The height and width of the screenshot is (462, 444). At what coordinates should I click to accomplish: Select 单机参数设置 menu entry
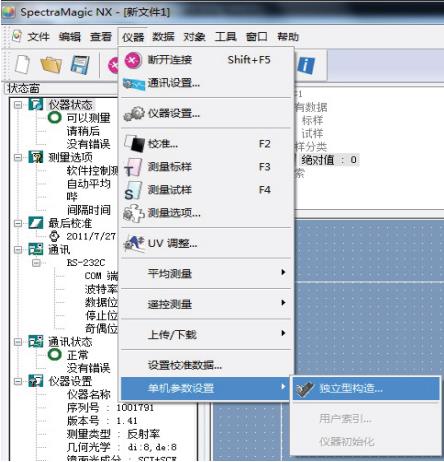point(206,388)
